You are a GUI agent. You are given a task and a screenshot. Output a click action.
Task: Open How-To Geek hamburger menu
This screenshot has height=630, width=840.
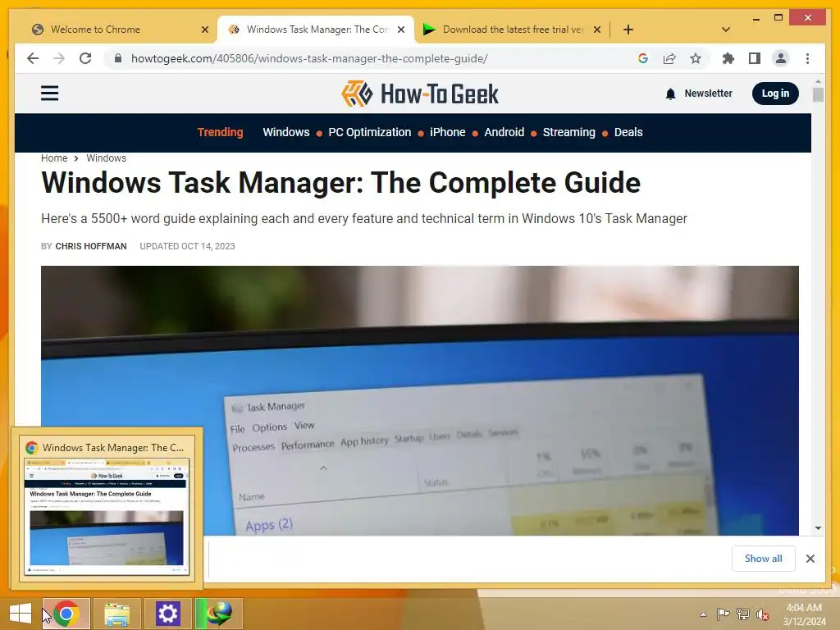pos(50,94)
